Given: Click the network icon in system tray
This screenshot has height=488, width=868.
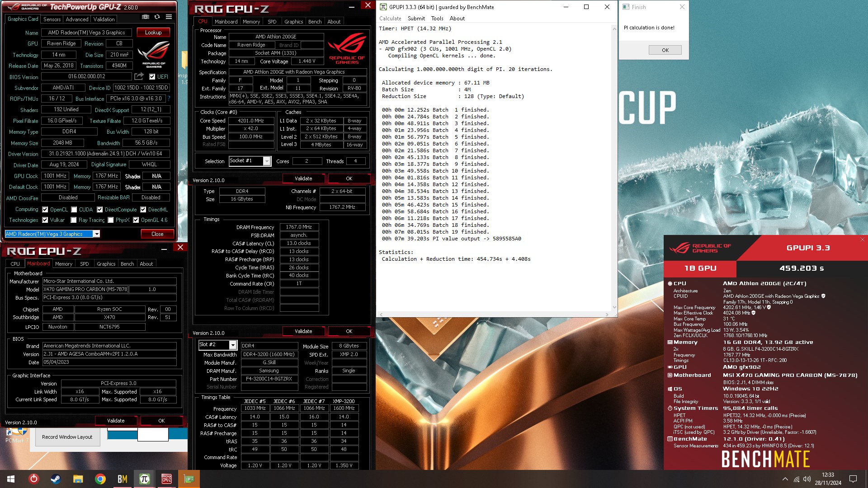Looking at the screenshot, I should (x=796, y=479).
